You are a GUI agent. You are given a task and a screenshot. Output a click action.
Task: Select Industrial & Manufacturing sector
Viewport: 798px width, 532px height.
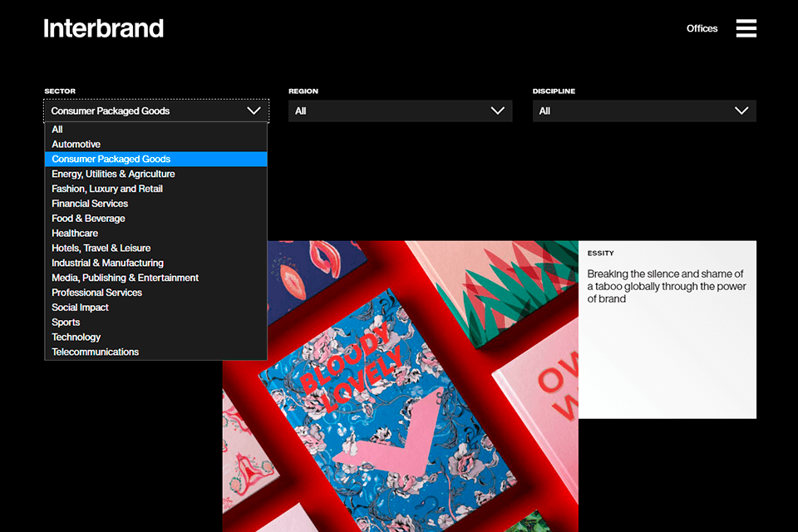[155, 263]
